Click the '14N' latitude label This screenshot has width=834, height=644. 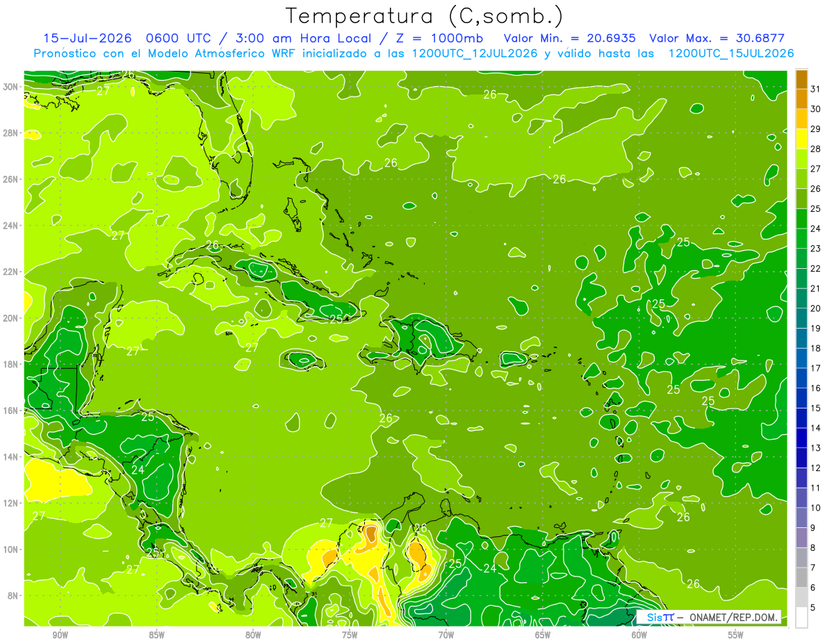(x=10, y=456)
